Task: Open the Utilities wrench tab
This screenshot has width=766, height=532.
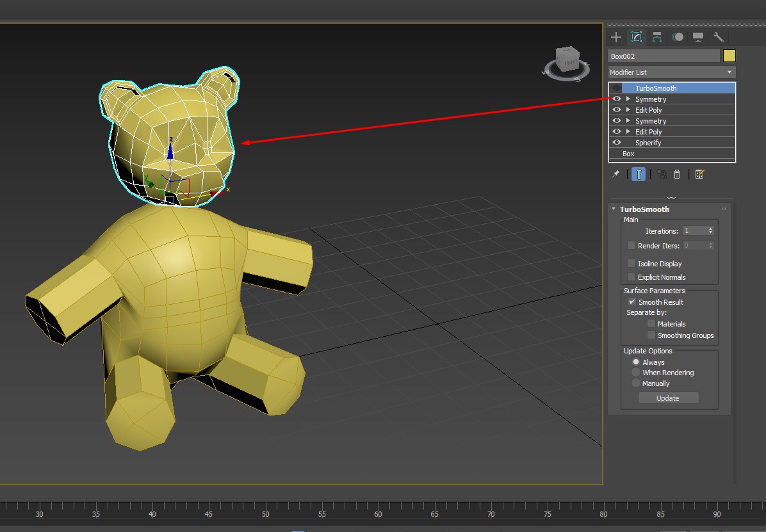Action: click(x=719, y=37)
